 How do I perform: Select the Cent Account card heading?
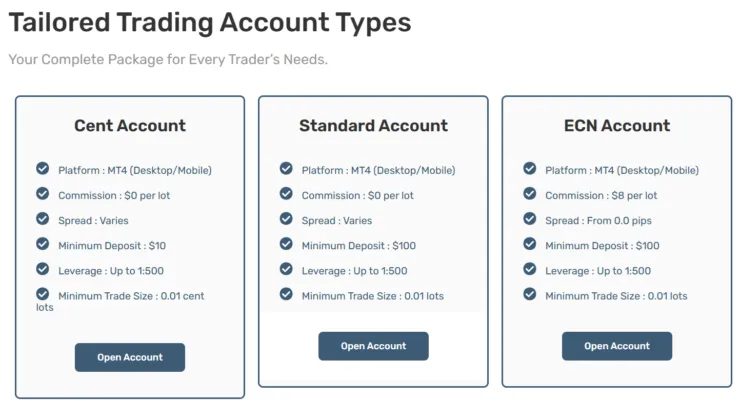130,126
